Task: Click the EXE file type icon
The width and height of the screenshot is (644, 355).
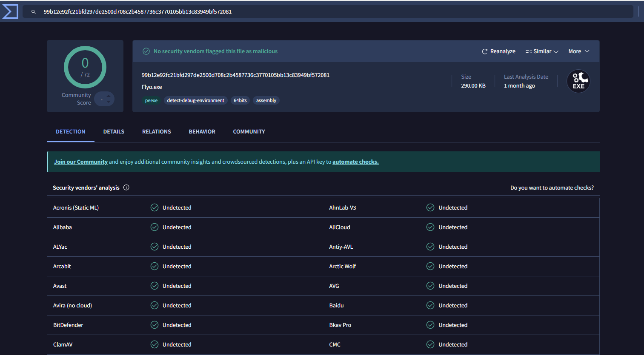Action: pyautogui.click(x=578, y=81)
